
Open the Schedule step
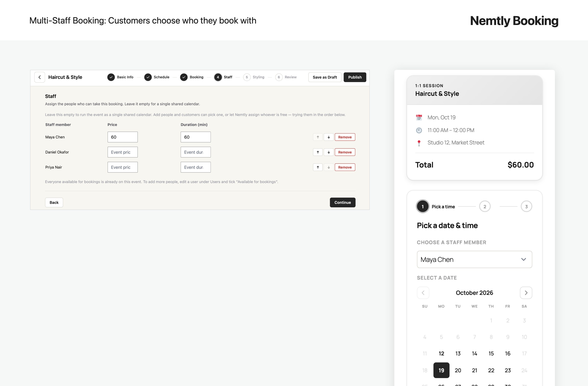[x=157, y=77]
